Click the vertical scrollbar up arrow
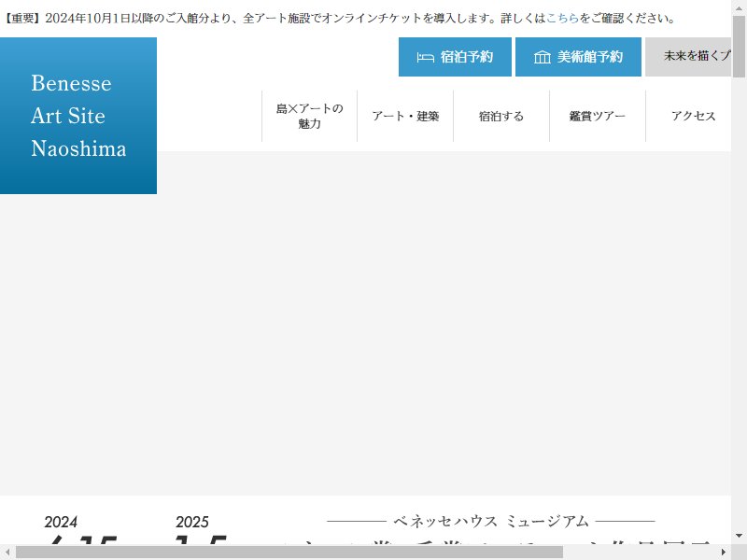 coord(739,7)
